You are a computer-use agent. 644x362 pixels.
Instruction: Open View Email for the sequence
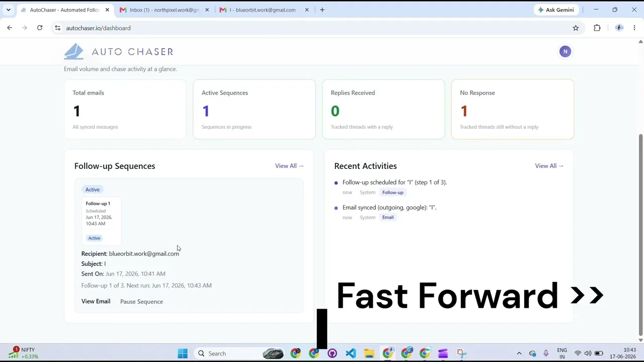pyautogui.click(x=96, y=301)
